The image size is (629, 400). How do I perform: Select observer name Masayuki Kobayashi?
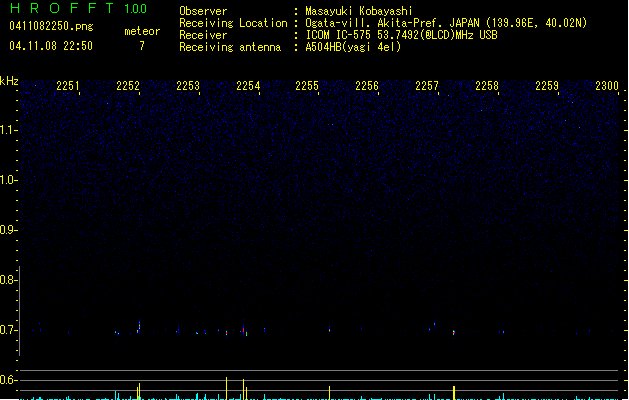pyautogui.click(x=359, y=11)
